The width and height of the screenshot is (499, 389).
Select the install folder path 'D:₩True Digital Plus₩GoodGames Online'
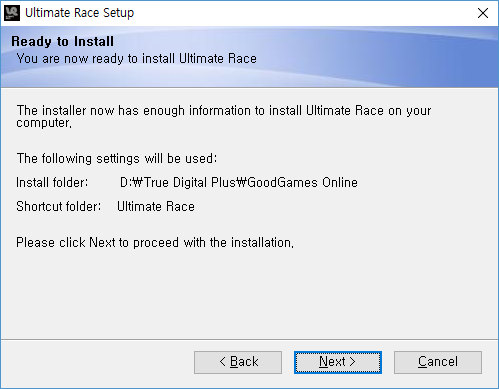pos(239,183)
